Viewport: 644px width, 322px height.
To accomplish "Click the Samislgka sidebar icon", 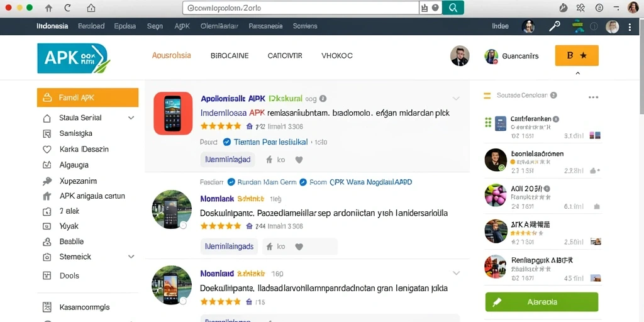I will tap(47, 133).
